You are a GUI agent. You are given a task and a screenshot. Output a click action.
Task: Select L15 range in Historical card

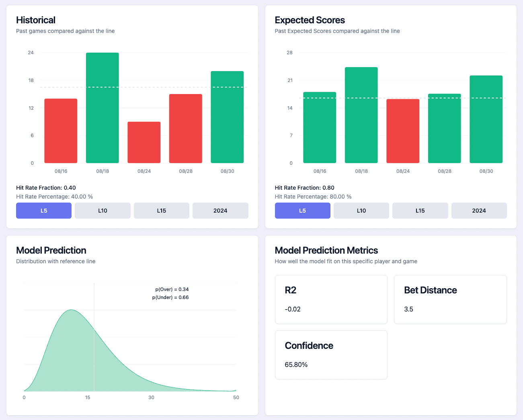coord(162,211)
